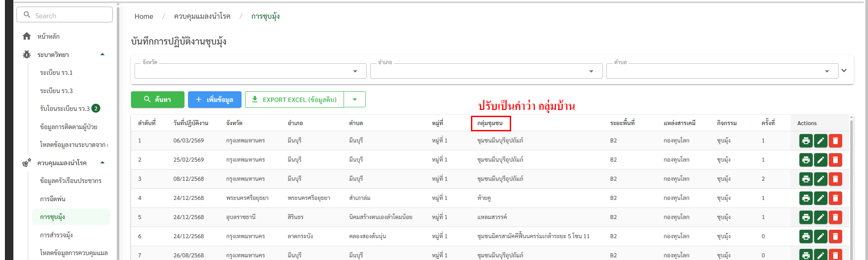The width and height of the screenshot is (868, 260).
Task: Open การฉีดพ่น in the sidebar
Action: [x=53, y=199]
